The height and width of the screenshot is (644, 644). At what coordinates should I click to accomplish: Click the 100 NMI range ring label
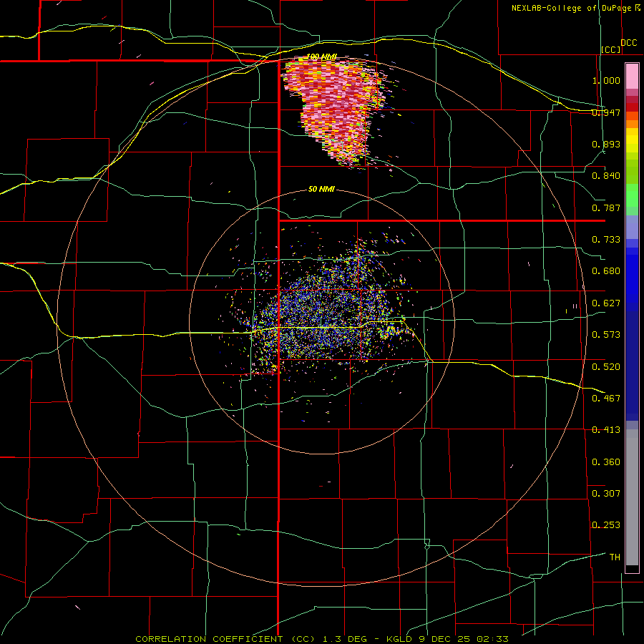click(x=321, y=57)
